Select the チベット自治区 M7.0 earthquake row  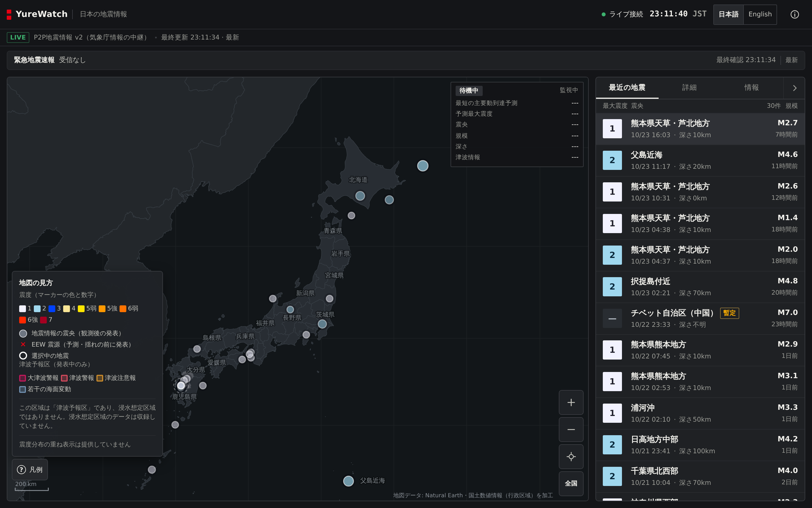tap(700, 318)
